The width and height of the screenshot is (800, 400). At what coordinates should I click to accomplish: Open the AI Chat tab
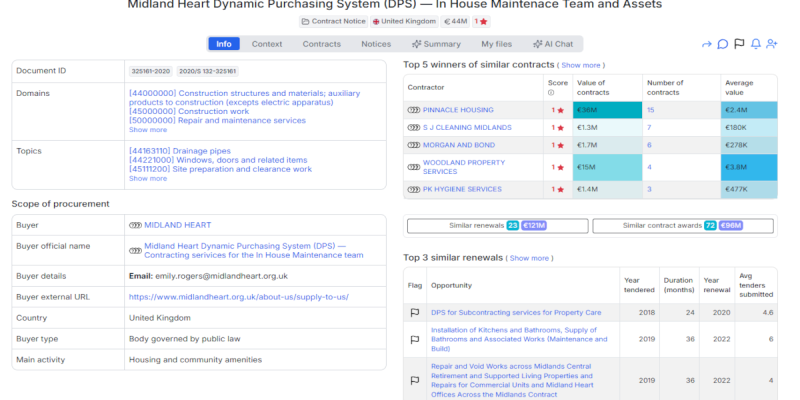pyautogui.click(x=553, y=44)
